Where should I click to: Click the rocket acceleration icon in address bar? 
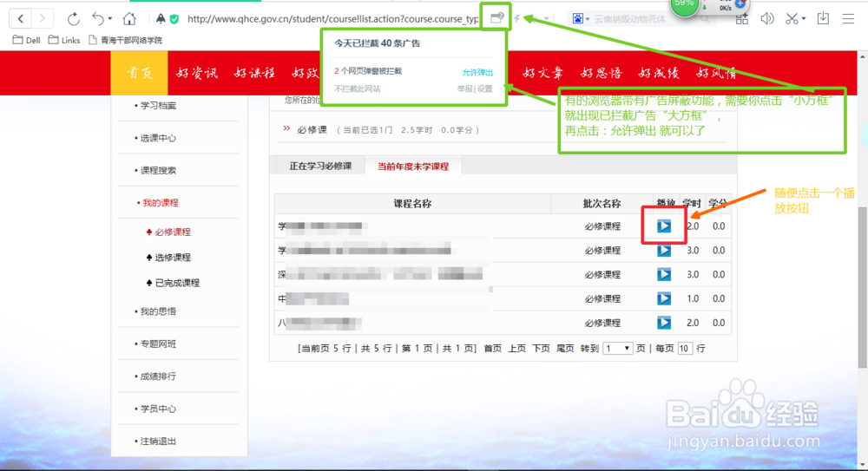(x=161, y=19)
